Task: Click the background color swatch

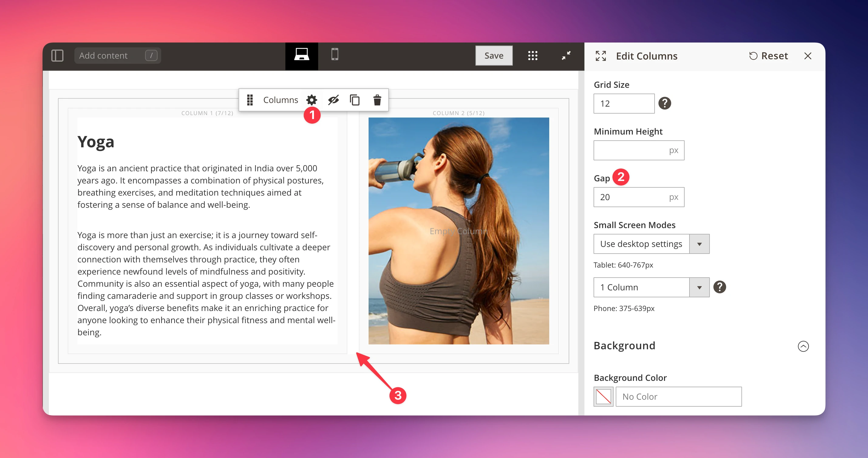Action: click(603, 396)
